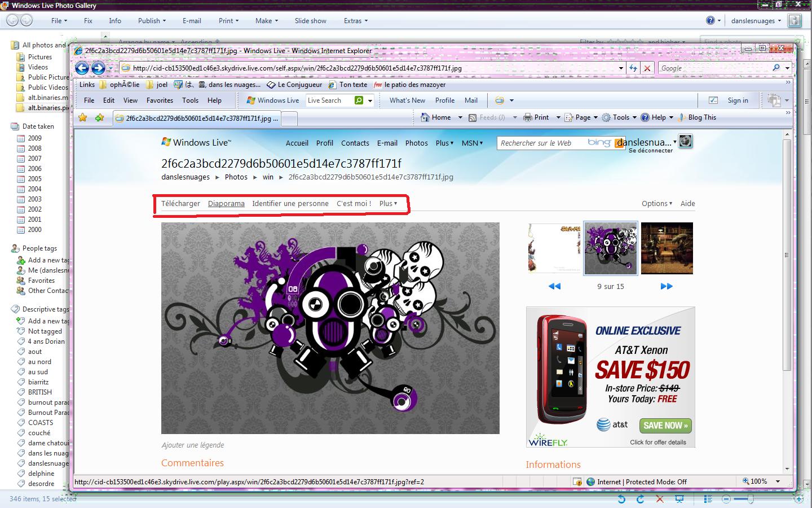Click the Google search magnifier icon

click(x=776, y=68)
